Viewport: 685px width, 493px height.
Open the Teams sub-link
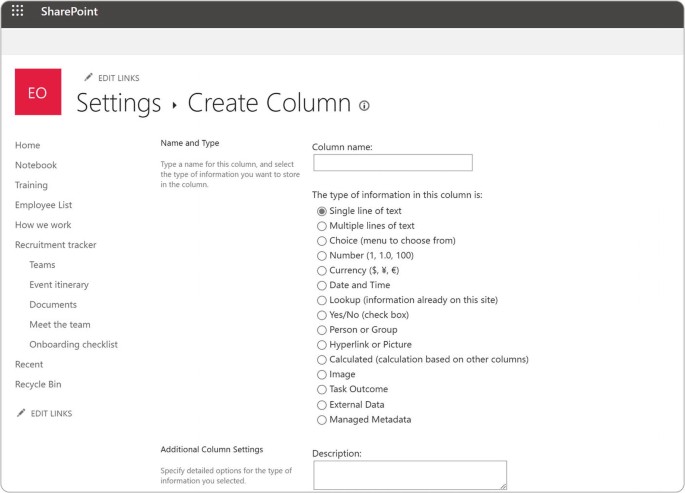[x=42, y=265]
